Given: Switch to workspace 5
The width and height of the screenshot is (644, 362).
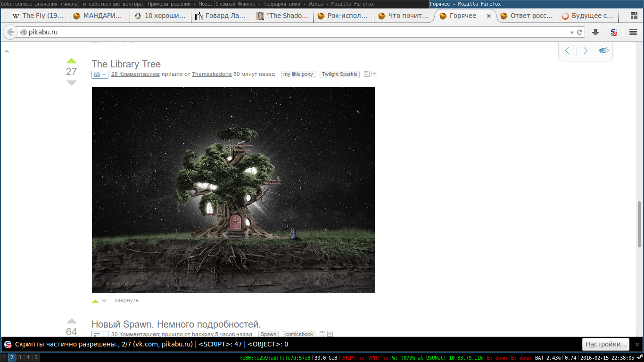Looking at the screenshot, I should pyautogui.click(x=36, y=358).
